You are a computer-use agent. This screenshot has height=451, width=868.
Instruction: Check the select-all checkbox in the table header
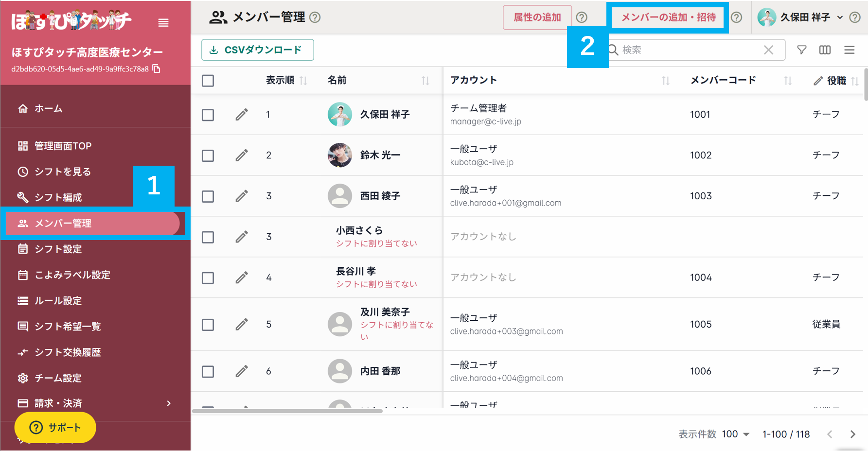pos(208,81)
